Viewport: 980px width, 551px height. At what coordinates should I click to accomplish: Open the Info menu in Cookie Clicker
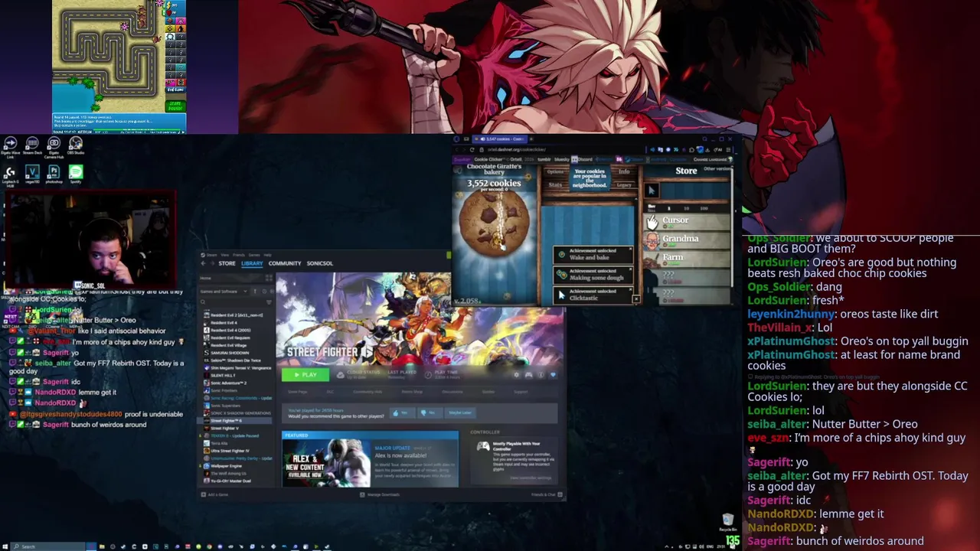pyautogui.click(x=624, y=172)
